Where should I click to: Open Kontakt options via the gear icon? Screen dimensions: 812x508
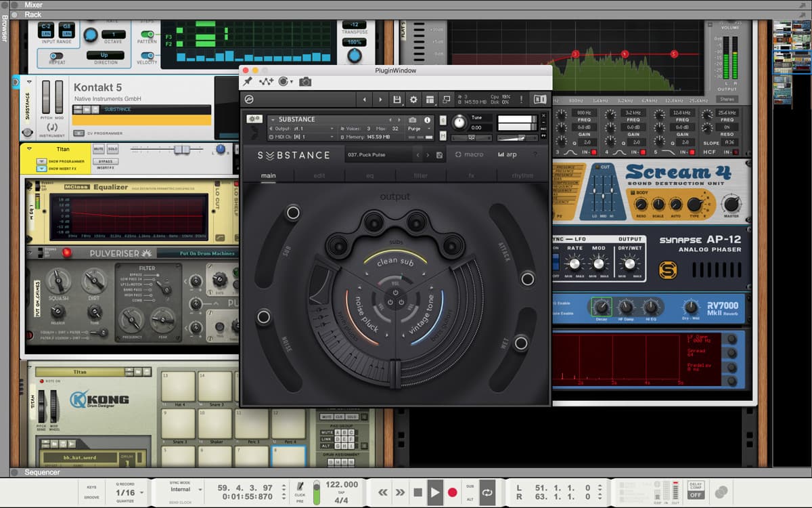[x=413, y=100]
